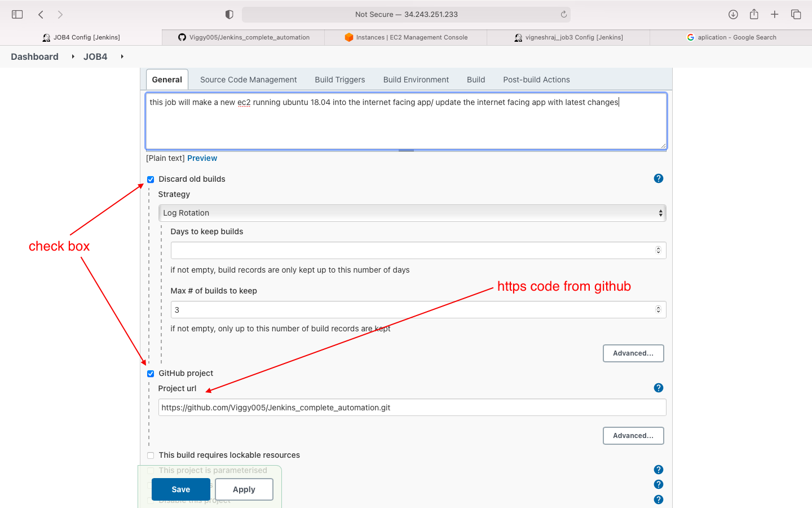Switch to the JOB4 Config [Jenkins] tab
Image resolution: width=812 pixels, height=508 pixels.
(81, 37)
